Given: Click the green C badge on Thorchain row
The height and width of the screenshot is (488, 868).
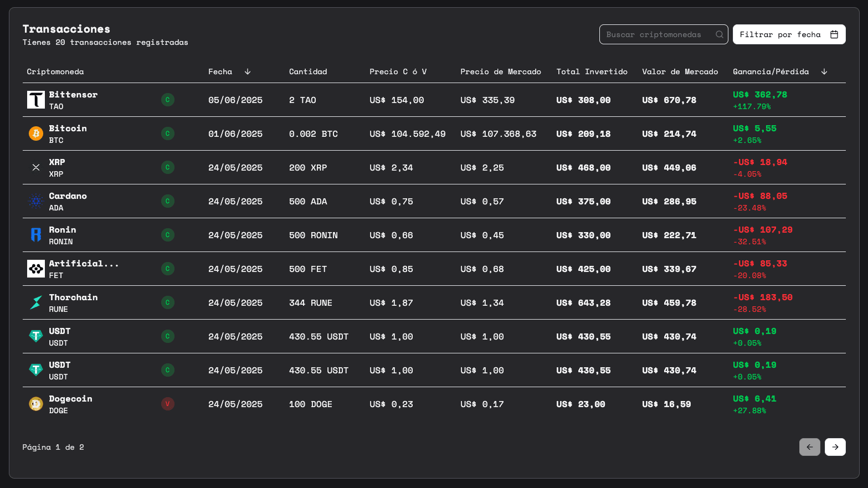Looking at the screenshot, I should click(x=168, y=302).
